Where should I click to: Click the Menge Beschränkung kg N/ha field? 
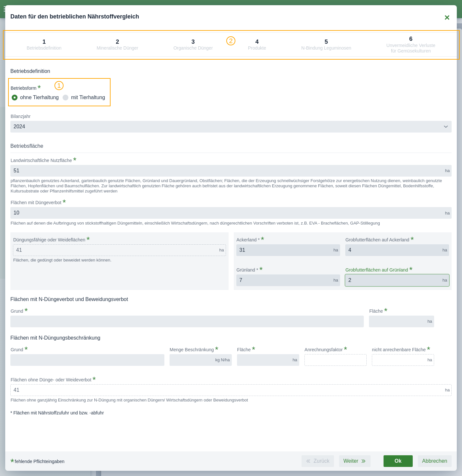[x=201, y=360]
